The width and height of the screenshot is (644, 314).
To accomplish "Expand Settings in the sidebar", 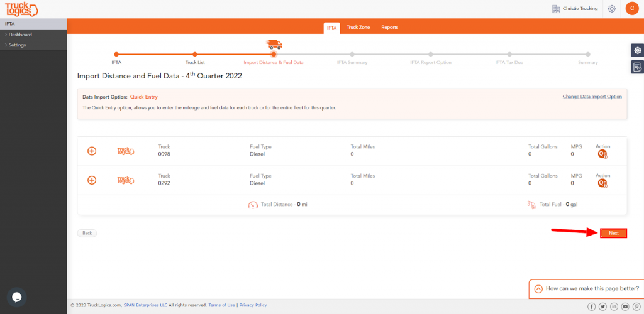I will coord(17,45).
